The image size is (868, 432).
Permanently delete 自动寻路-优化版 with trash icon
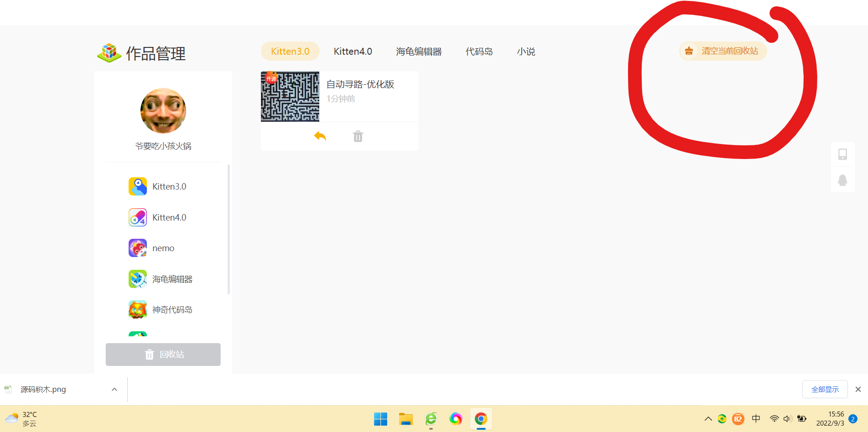358,136
